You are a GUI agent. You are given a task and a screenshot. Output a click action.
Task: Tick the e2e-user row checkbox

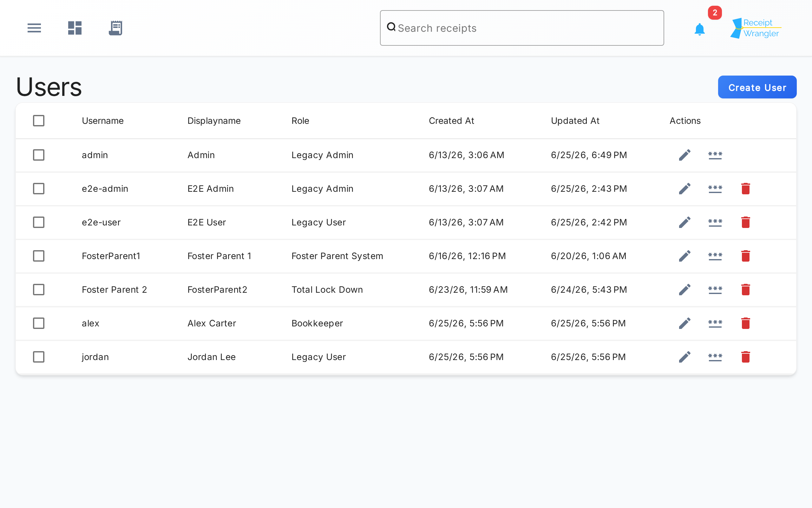(x=39, y=222)
